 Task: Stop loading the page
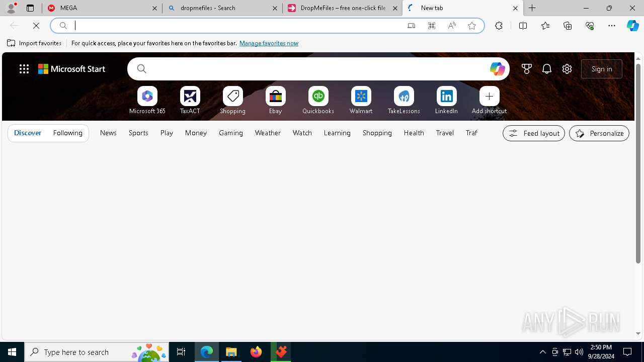click(x=36, y=26)
